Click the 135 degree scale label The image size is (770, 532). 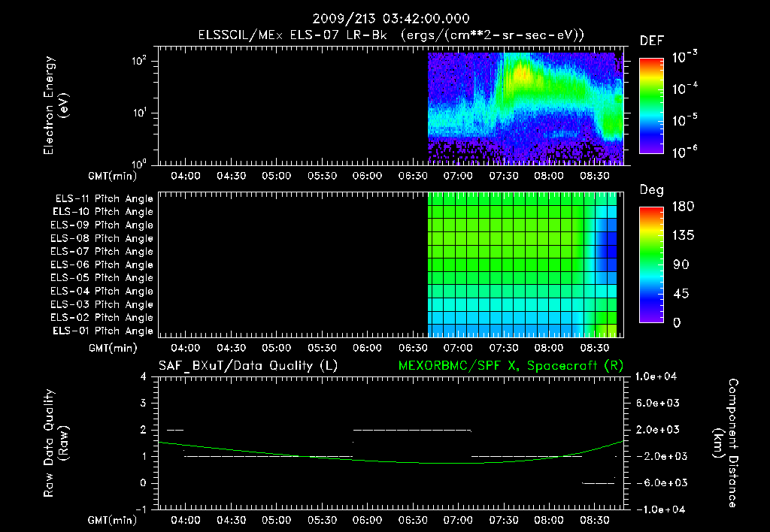pyautogui.click(x=683, y=235)
